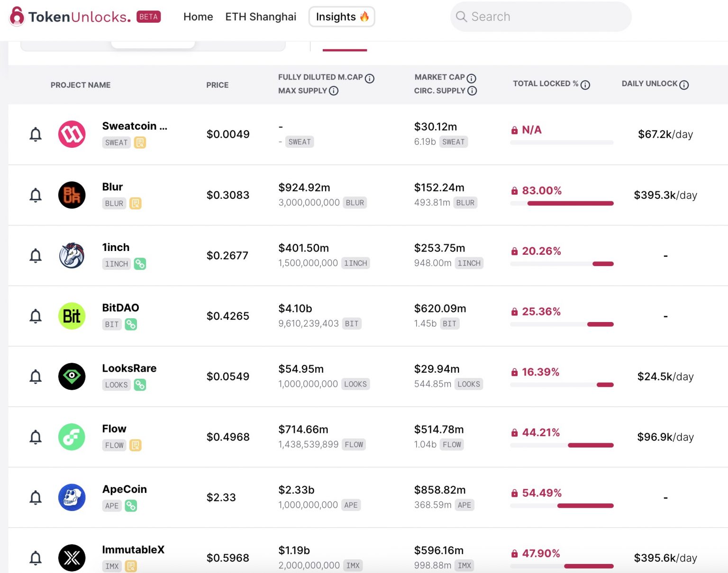Sort by Daily Unlock header
Viewport: 728px width, 573px height.
[649, 84]
